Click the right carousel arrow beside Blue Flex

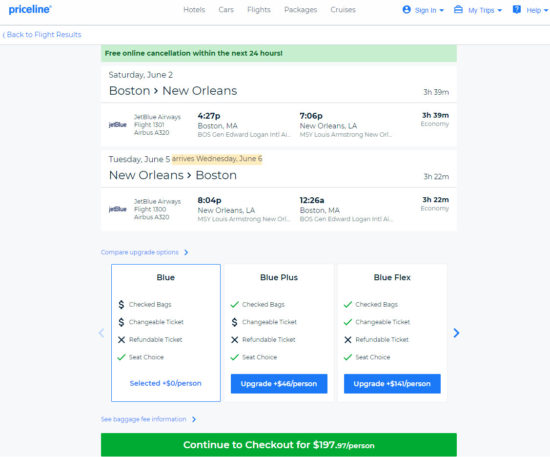click(456, 333)
